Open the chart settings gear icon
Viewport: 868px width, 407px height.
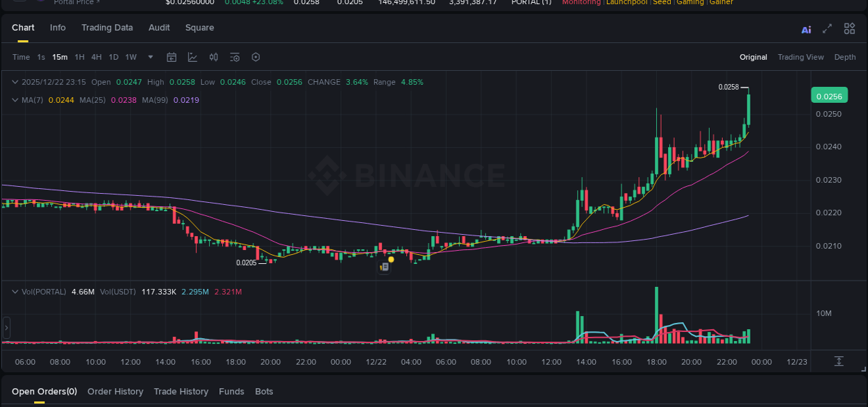point(256,57)
